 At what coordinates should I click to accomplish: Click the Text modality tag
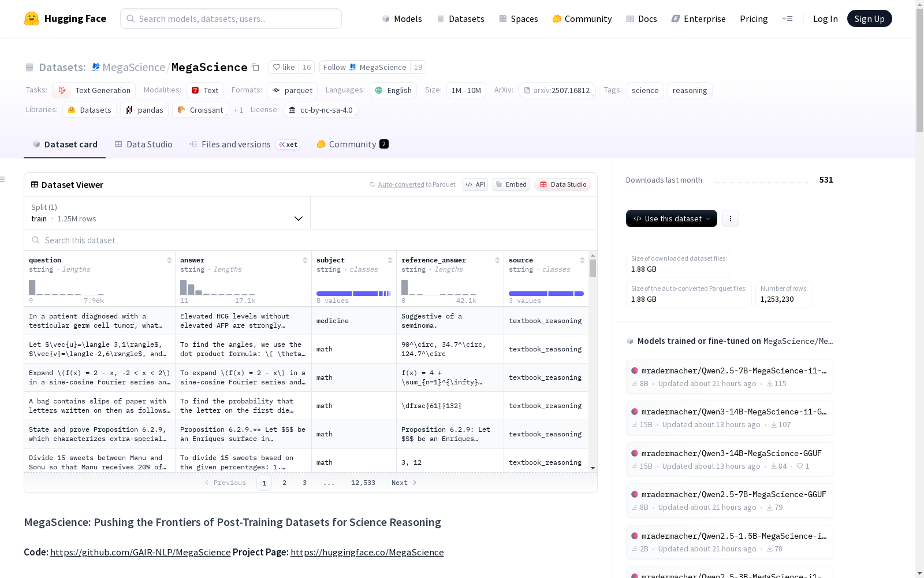(204, 90)
